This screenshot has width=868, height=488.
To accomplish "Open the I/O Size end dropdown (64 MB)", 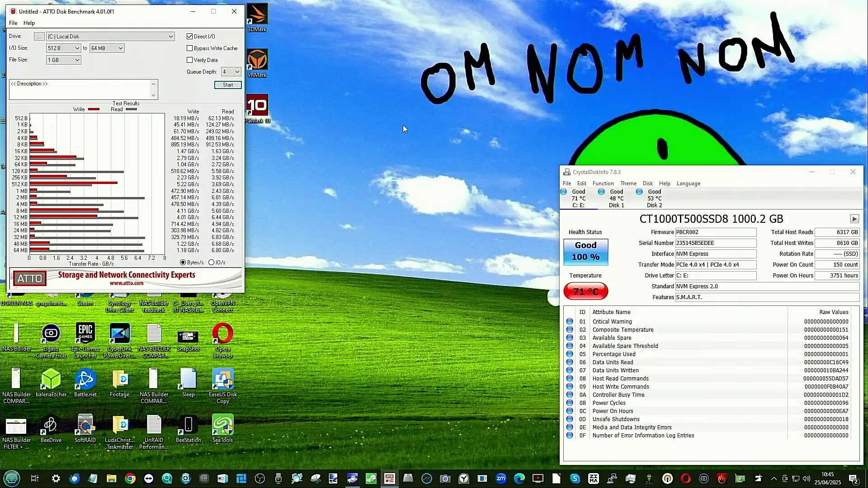I will pyautogui.click(x=107, y=48).
